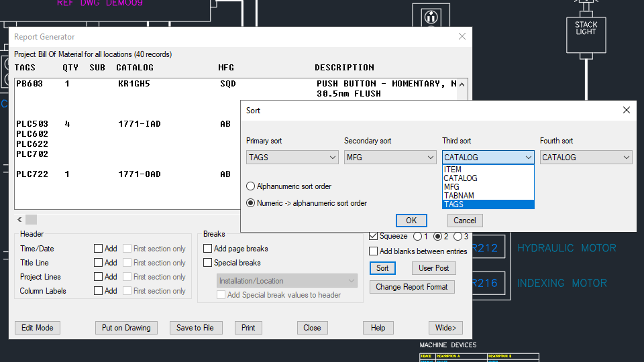644x362 pixels.
Task: Choose CATALOG in the Third sort list
Action: pyautogui.click(x=488, y=178)
